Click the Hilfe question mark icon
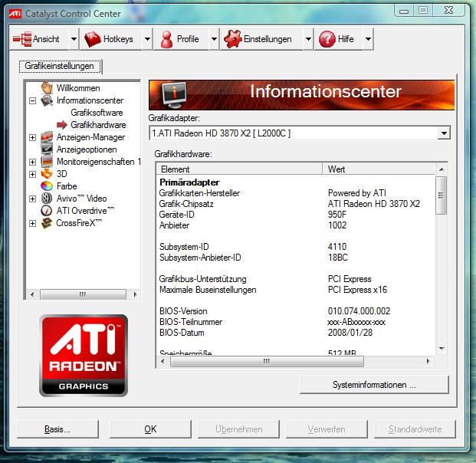This screenshot has height=463, width=476. pyautogui.click(x=327, y=39)
